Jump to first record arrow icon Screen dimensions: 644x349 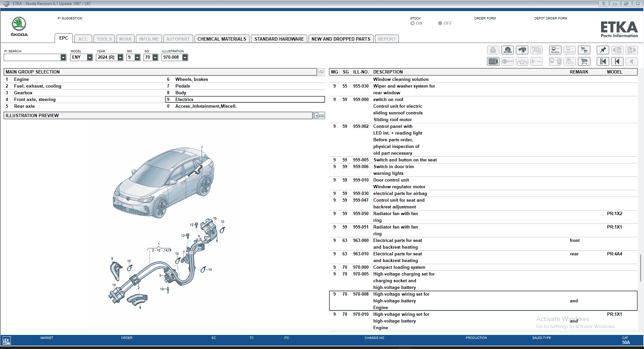[603, 61]
